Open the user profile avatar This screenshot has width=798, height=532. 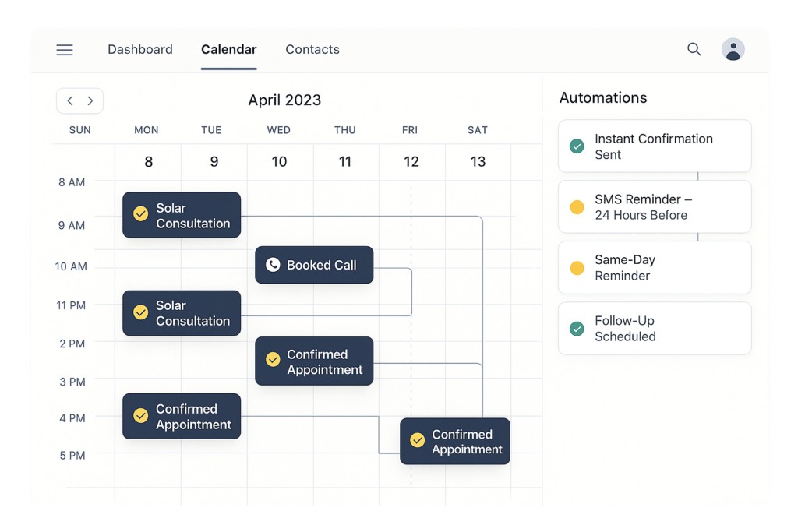(733, 49)
